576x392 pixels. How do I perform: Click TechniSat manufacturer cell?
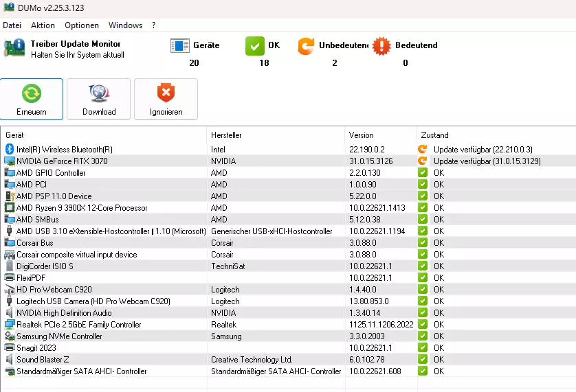(x=228, y=266)
